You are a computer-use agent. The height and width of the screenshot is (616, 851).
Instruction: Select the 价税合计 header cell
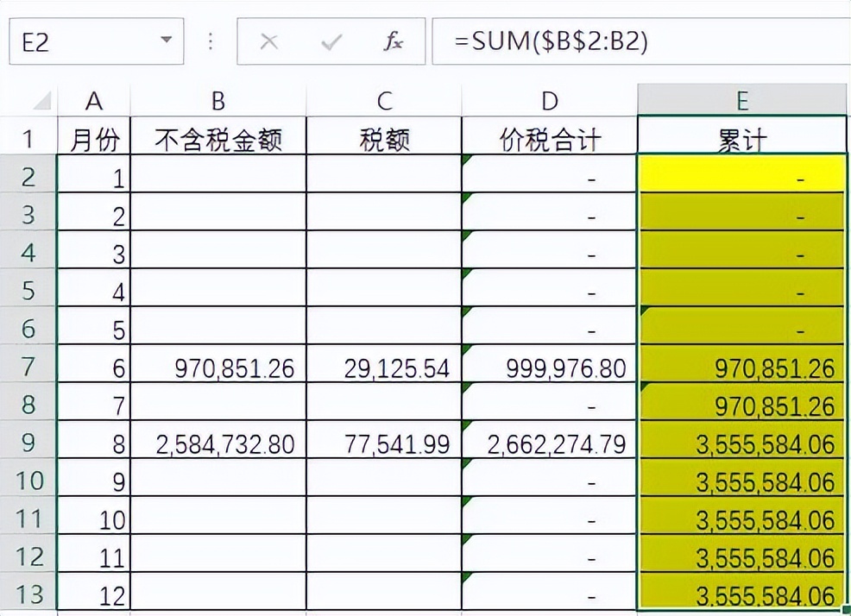550,135
